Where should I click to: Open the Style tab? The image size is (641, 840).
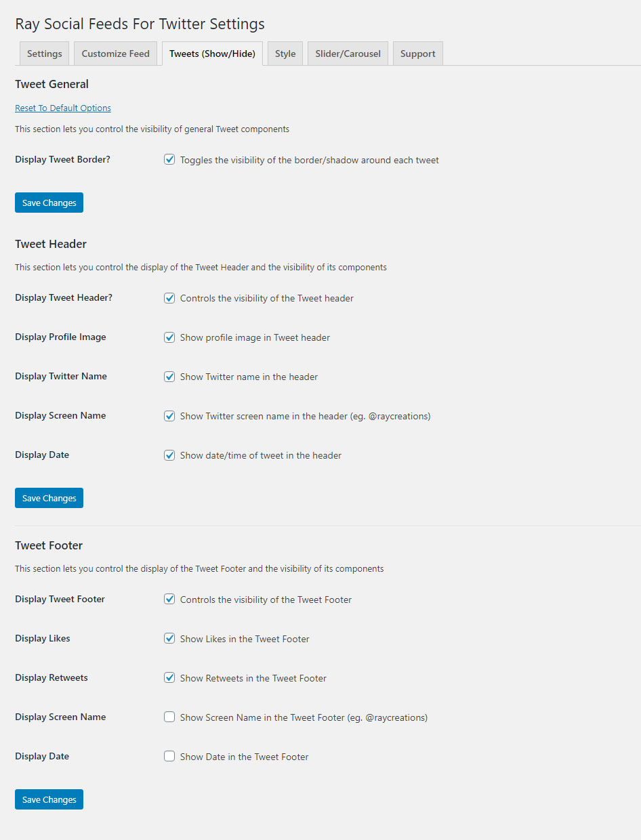click(285, 54)
